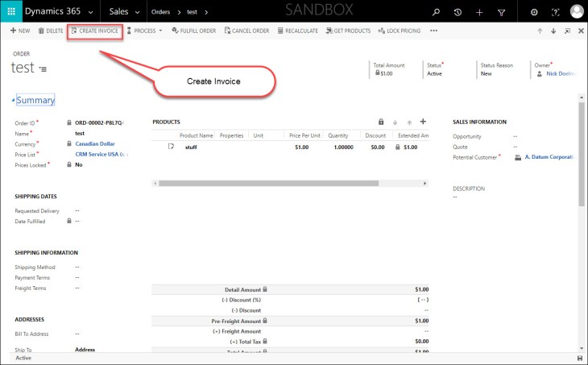Click the save icon in the status bar
The width and height of the screenshot is (588, 365).
[x=580, y=358]
